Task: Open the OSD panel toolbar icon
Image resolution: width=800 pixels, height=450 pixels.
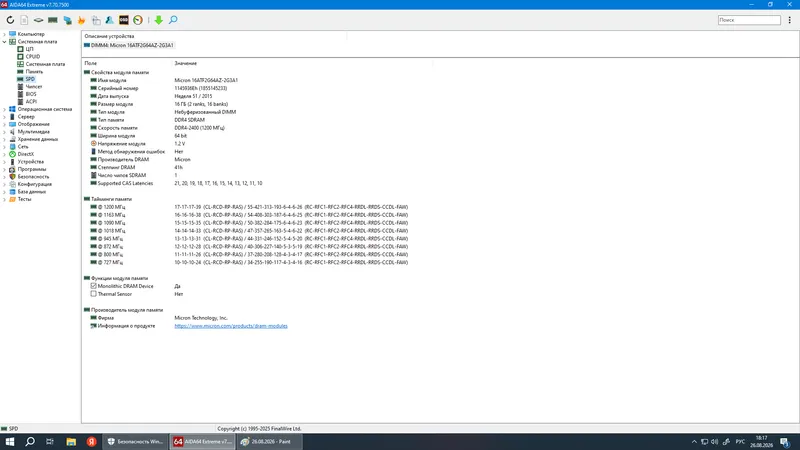Action: pos(123,20)
